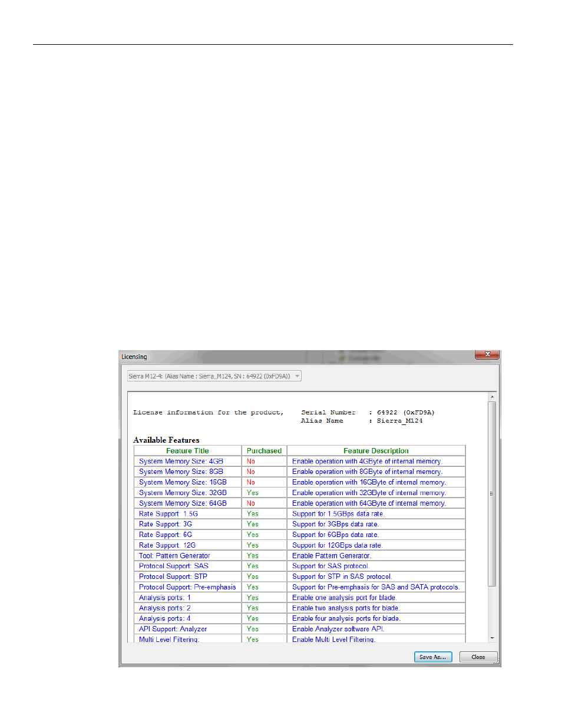Image resolution: width=562 pixels, height=728 pixels.
Task: Click Analysis ports: 1 feature
Action: pyautogui.click(x=165, y=598)
